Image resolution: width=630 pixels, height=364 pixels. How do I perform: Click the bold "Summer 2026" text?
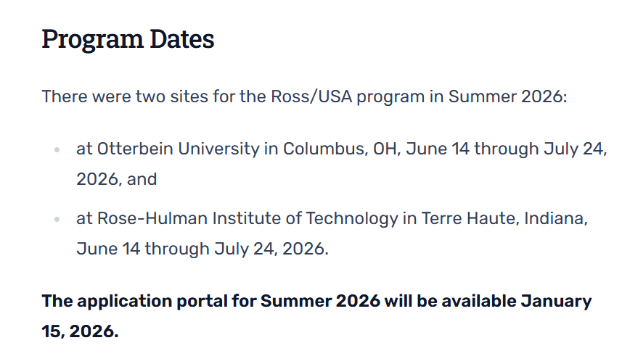tap(320, 301)
